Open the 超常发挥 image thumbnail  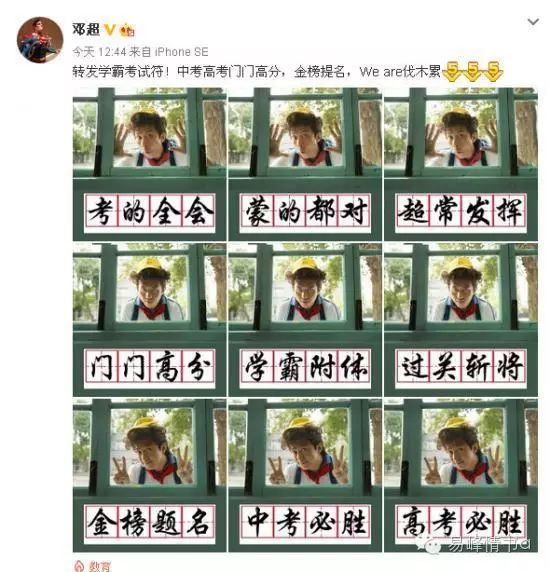click(461, 164)
